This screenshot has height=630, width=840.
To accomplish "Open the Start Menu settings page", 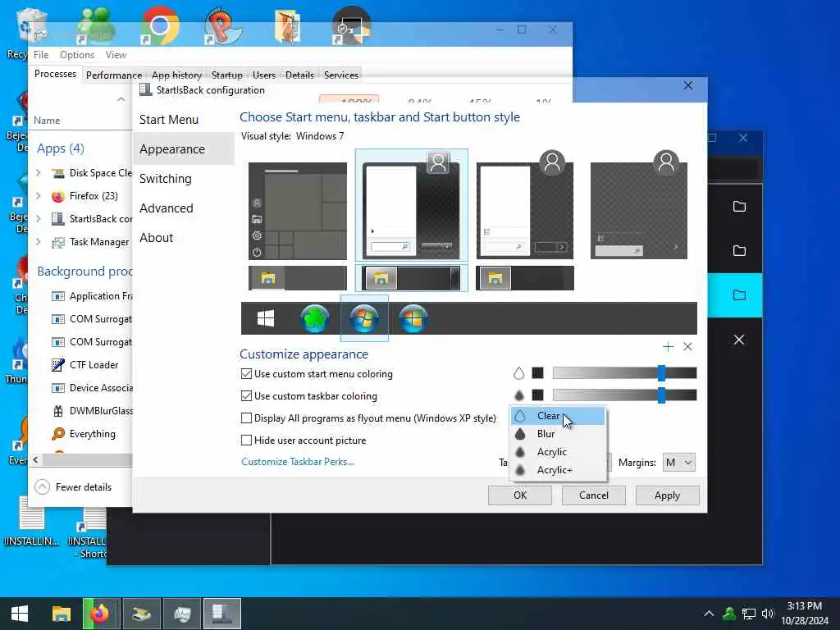I will (169, 120).
